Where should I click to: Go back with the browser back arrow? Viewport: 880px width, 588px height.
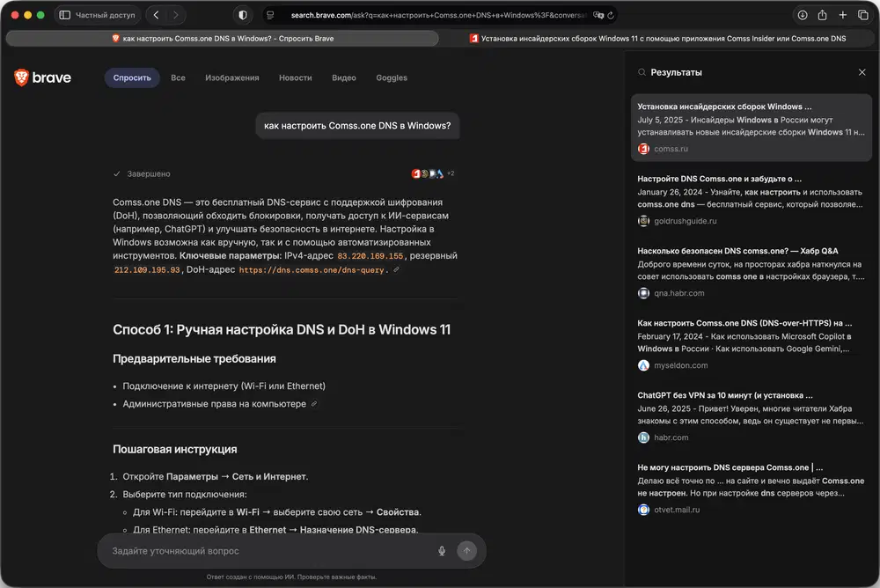(156, 15)
